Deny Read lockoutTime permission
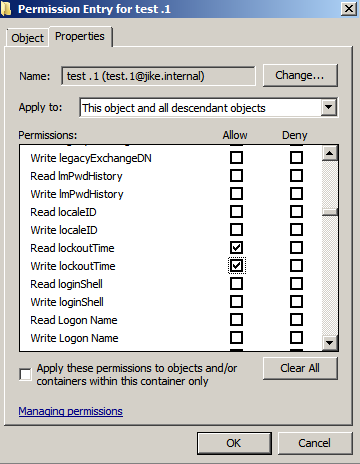The height and width of the screenshot is (464, 360). tap(296, 248)
